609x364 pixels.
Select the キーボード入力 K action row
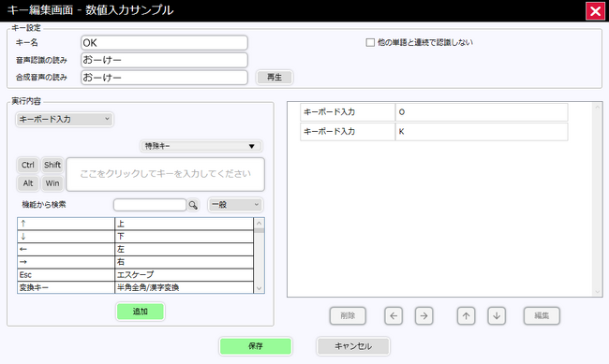click(x=434, y=132)
